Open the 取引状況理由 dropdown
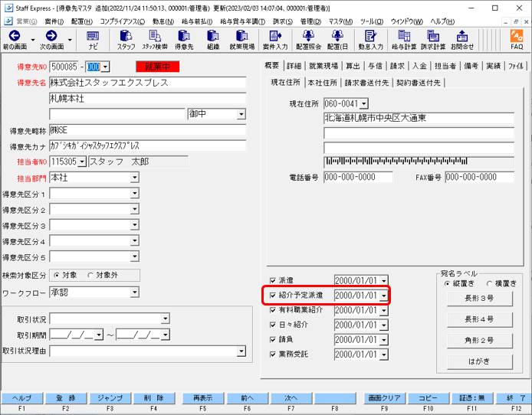The width and height of the screenshot is (532, 415). point(241,351)
